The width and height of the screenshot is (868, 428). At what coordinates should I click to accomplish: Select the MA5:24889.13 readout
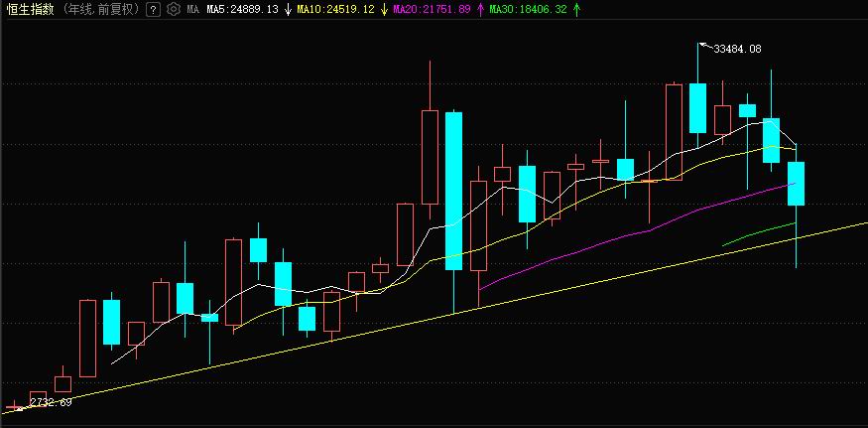coord(242,9)
